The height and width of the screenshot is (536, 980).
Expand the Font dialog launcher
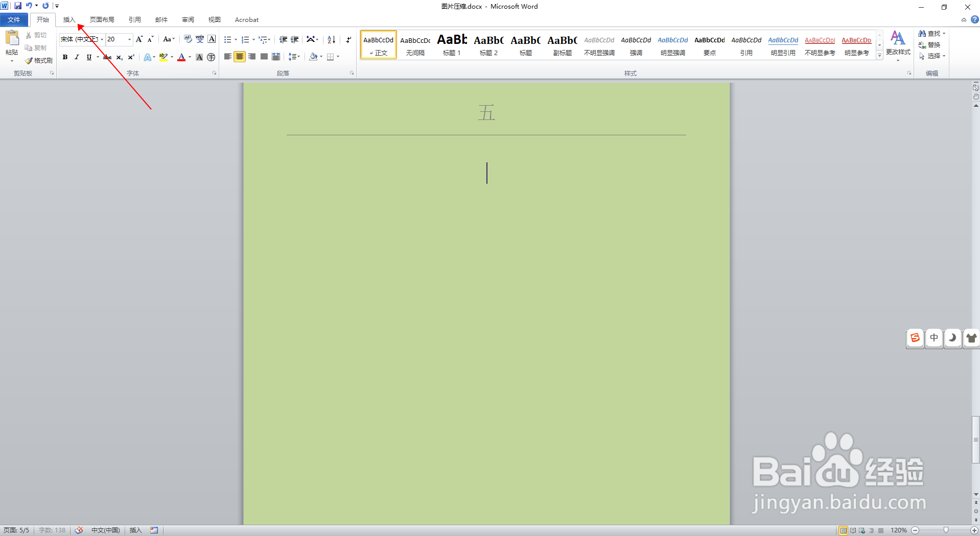point(214,74)
